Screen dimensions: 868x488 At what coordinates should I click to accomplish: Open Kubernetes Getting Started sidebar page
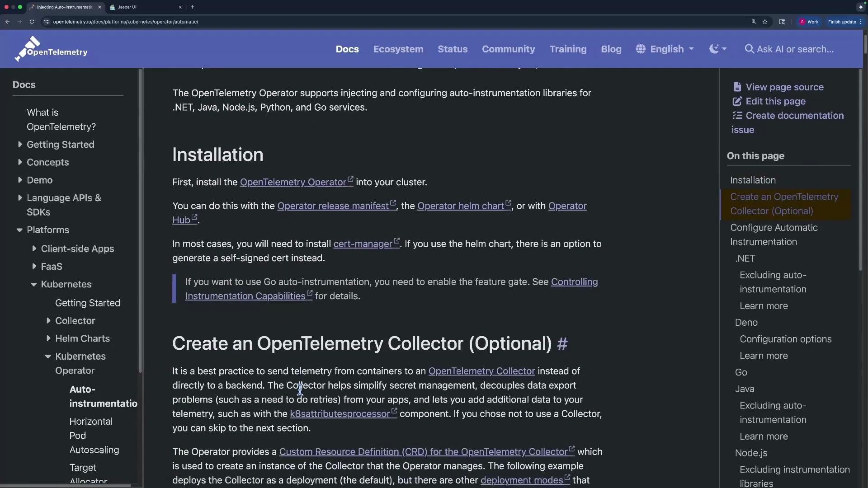point(88,303)
